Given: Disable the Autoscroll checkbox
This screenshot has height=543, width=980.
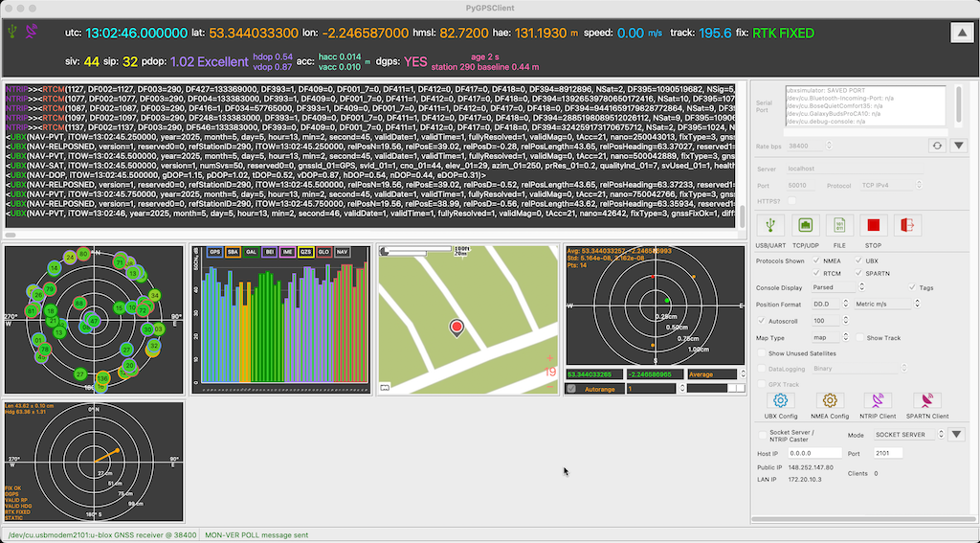Looking at the screenshot, I should (761, 321).
